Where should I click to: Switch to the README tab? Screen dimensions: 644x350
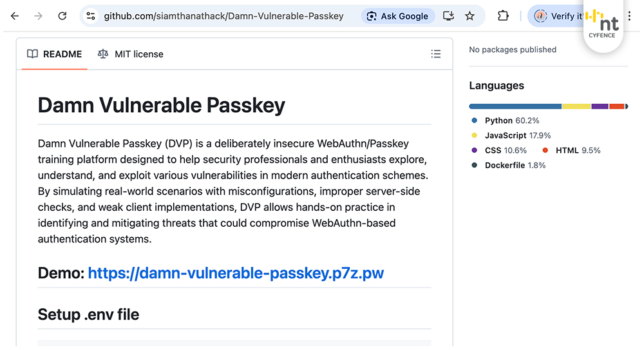click(55, 54)
